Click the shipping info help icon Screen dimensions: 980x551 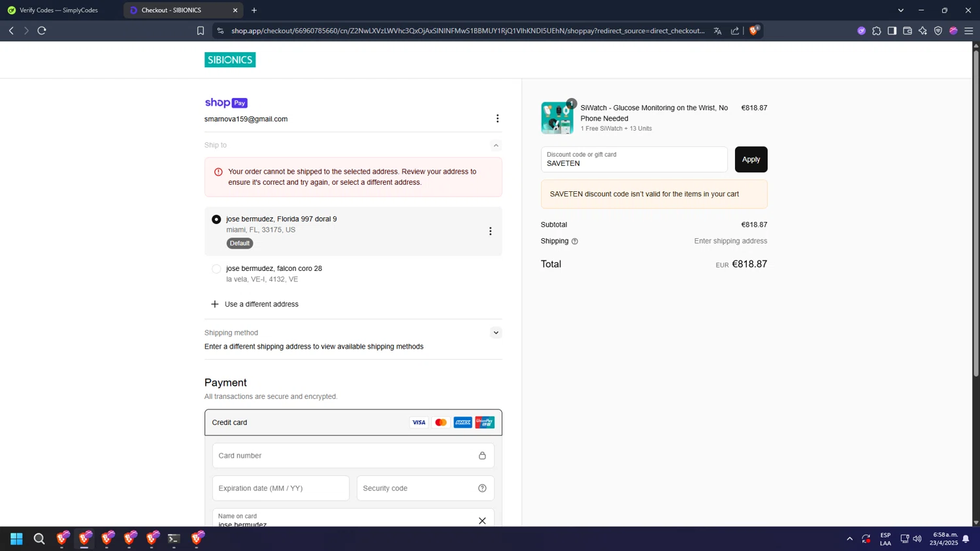coord(575,242)
